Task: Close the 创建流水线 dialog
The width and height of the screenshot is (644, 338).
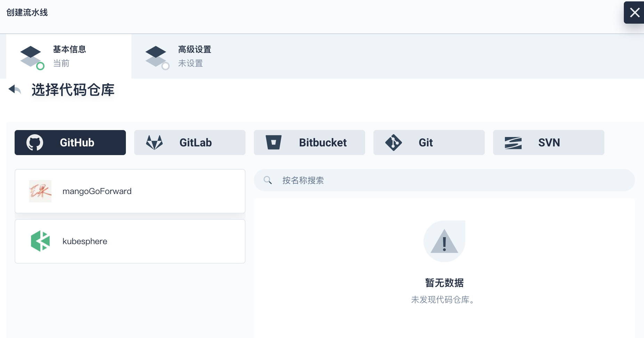Action: click(634, 13)
